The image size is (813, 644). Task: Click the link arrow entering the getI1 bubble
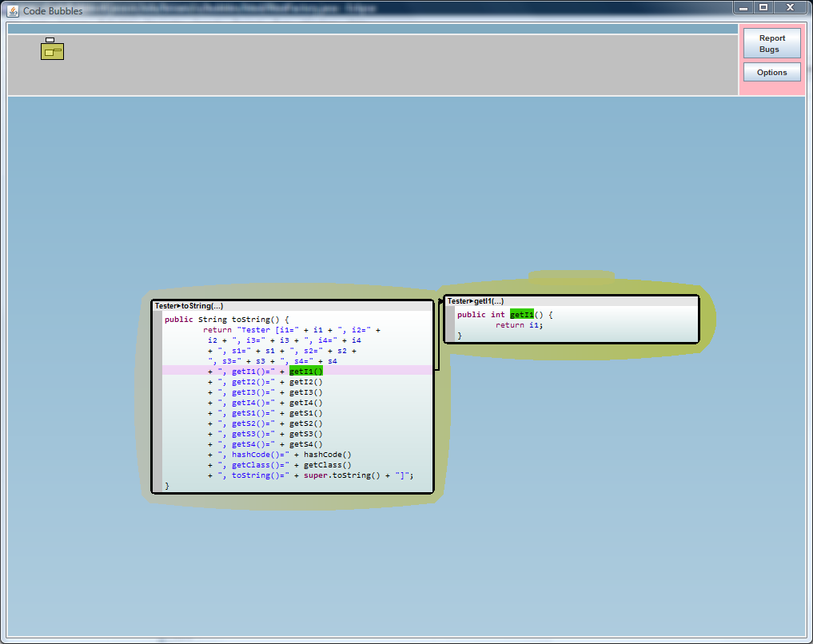[x=441, y=301]
